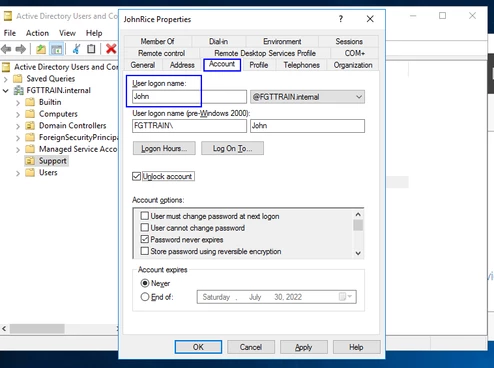Click the Logon Hours button
The height and width of the screenshot is (368, 494).
click(164, 148)
